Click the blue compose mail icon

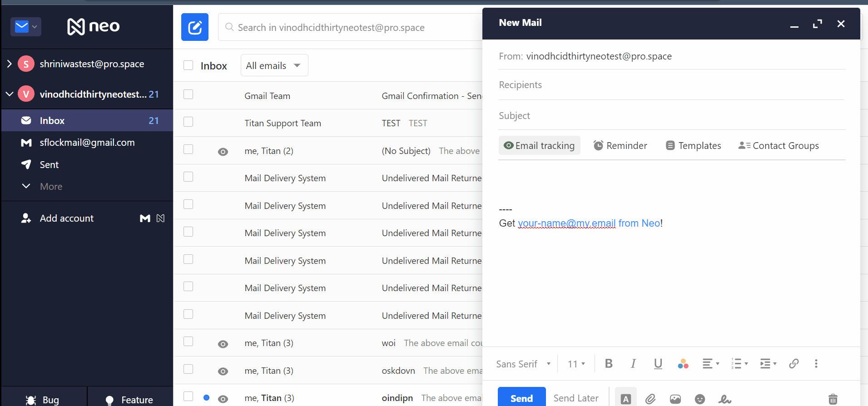pyautogui.click(x=194, y=27)
